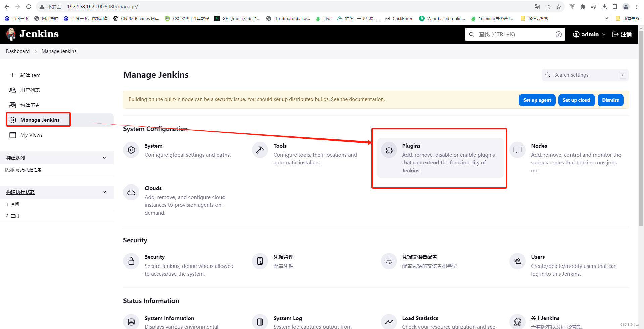
Task: Open the SockBoom bookmark
Action: pyautogui.click(x=399, y=18)
